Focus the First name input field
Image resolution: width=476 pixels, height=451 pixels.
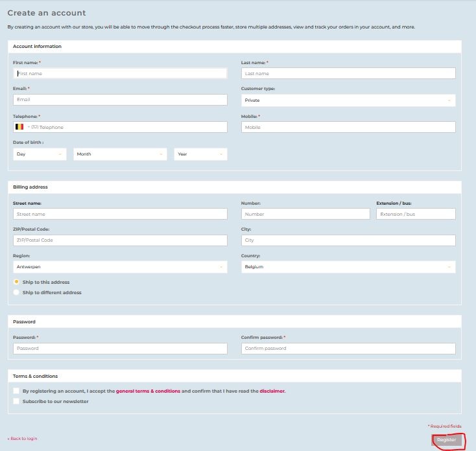click(x=120, y=73)
